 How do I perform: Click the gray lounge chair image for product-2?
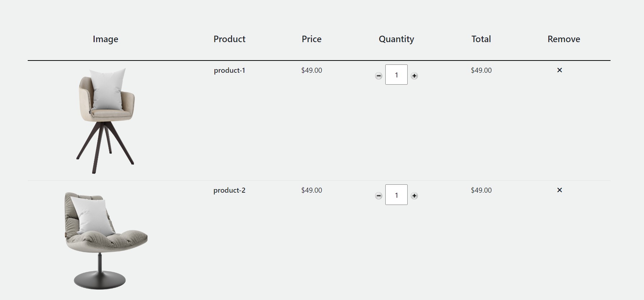(106, 240)
